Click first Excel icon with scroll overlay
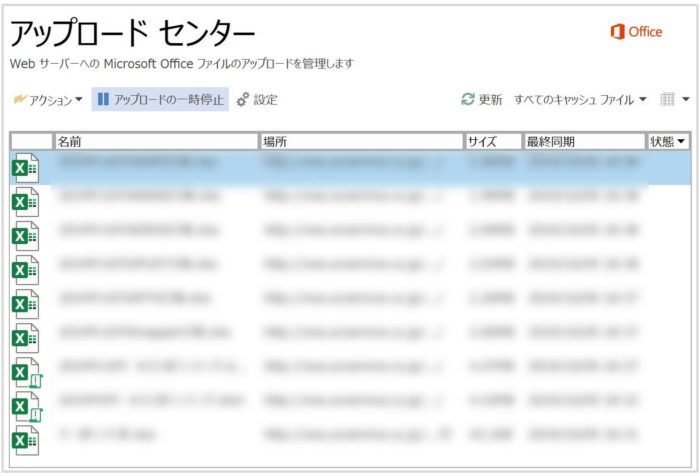700x476 pixels. pyautogui.click(x=27, y=372)
